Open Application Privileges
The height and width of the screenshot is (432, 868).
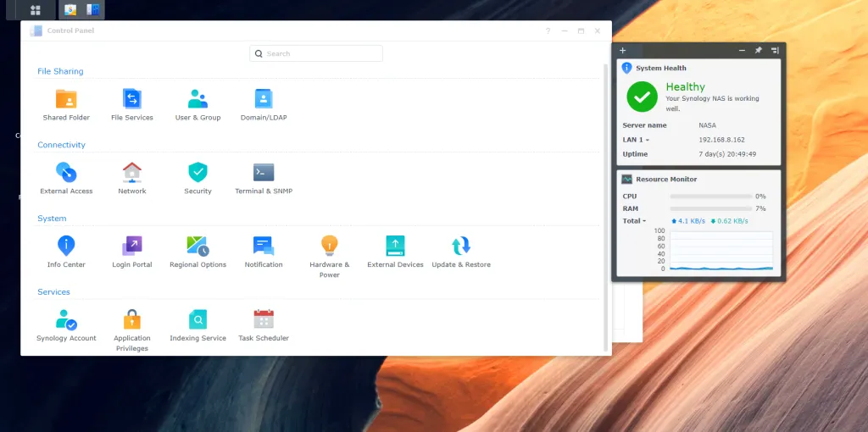[x=131, y=330]
